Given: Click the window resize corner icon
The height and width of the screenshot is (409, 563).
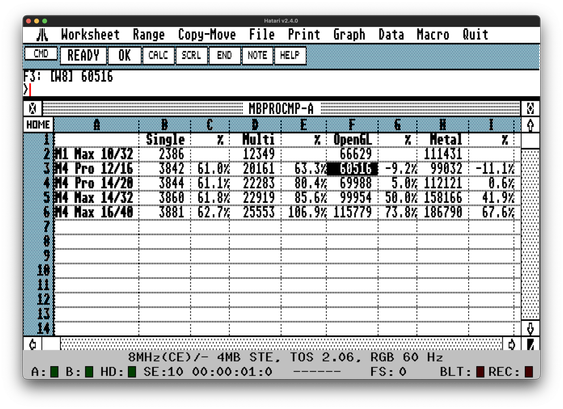Looking at the screenshot, I should tap(530, 344).
